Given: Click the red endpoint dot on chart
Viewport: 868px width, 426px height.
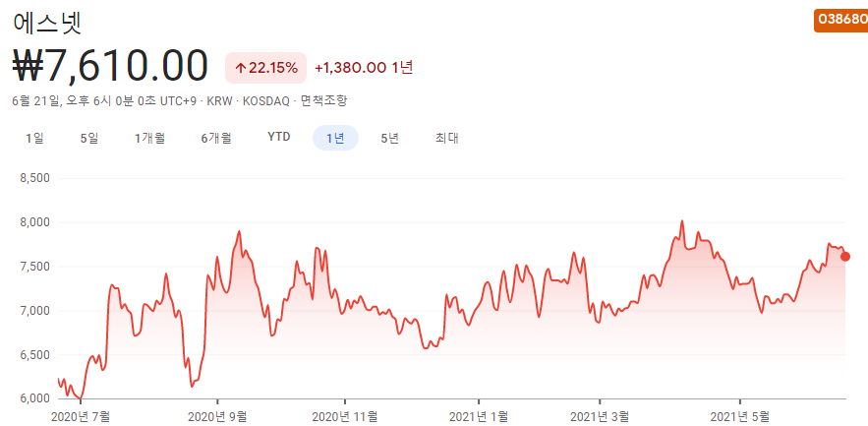Looking at the screenshot, I should pyautogui.click(x=845, y=256).
